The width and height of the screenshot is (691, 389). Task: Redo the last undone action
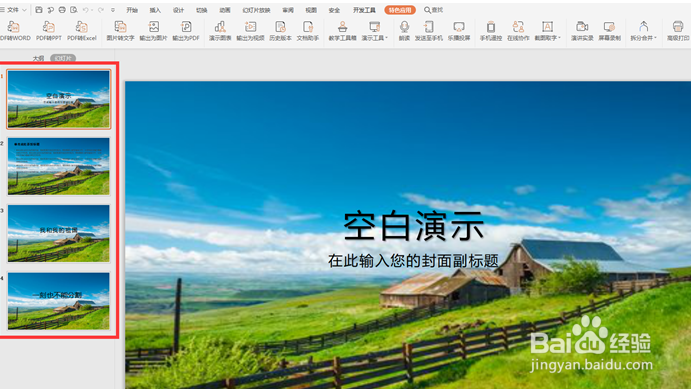click(x=101, y=10)
